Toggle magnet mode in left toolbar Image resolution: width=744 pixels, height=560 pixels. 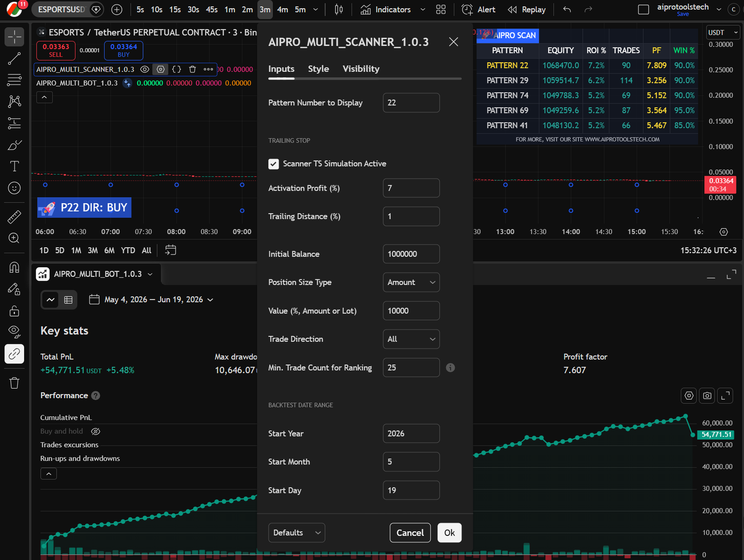[14, 267]
